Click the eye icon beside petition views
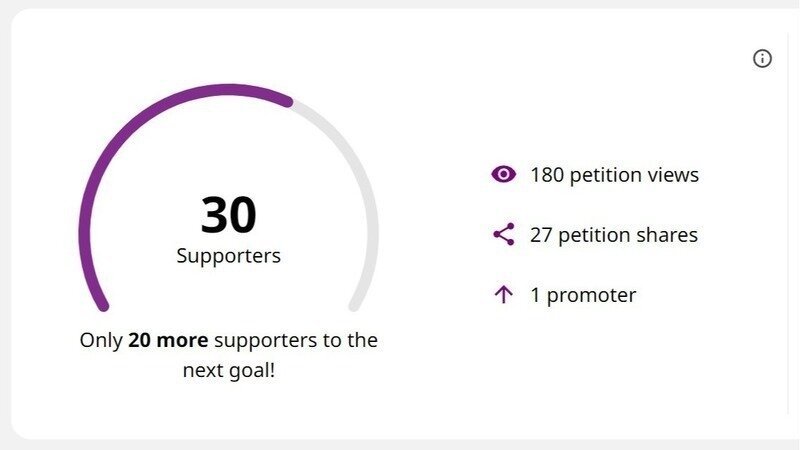 503,175
